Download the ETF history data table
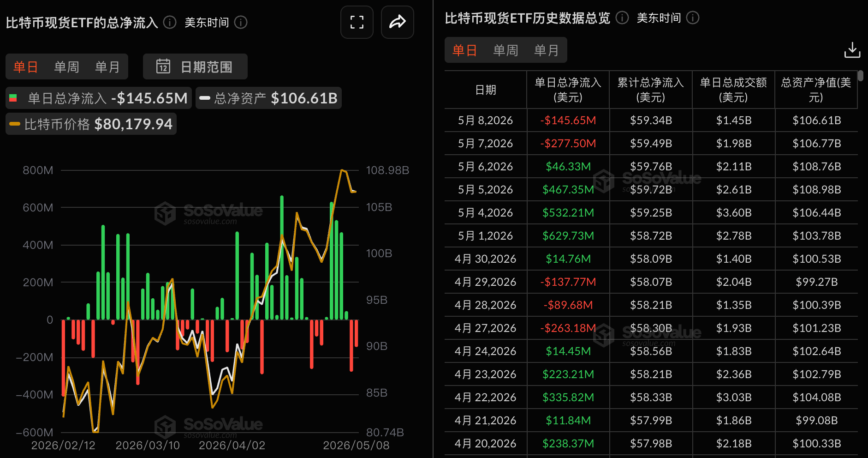 [x=852, y=50]
